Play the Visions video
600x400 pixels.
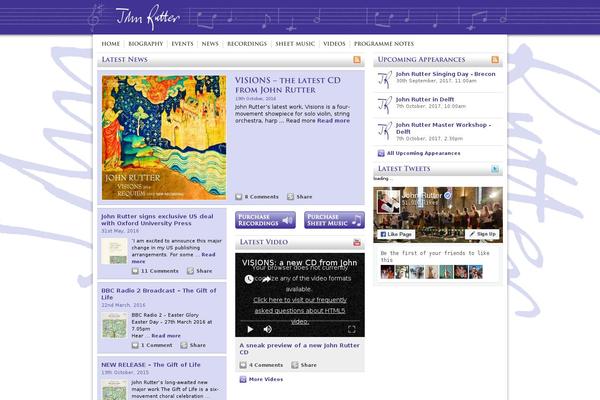click(250, 329)
